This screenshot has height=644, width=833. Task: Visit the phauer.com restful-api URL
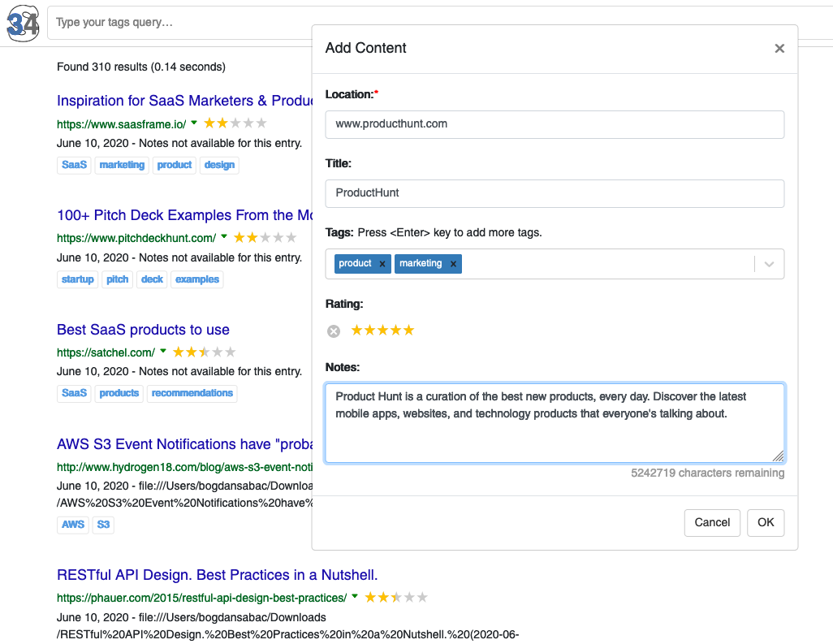[201, 598]
